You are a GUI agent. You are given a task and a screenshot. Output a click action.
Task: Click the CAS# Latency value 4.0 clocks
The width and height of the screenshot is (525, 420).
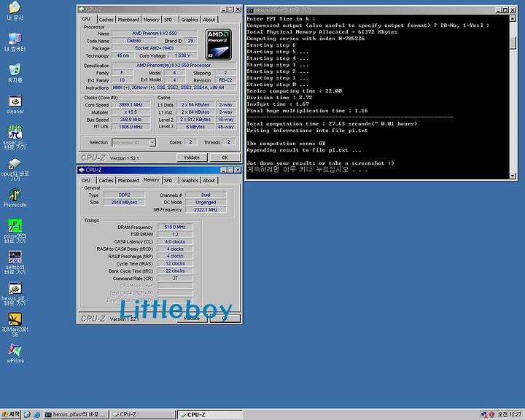[x=175, y=242]
